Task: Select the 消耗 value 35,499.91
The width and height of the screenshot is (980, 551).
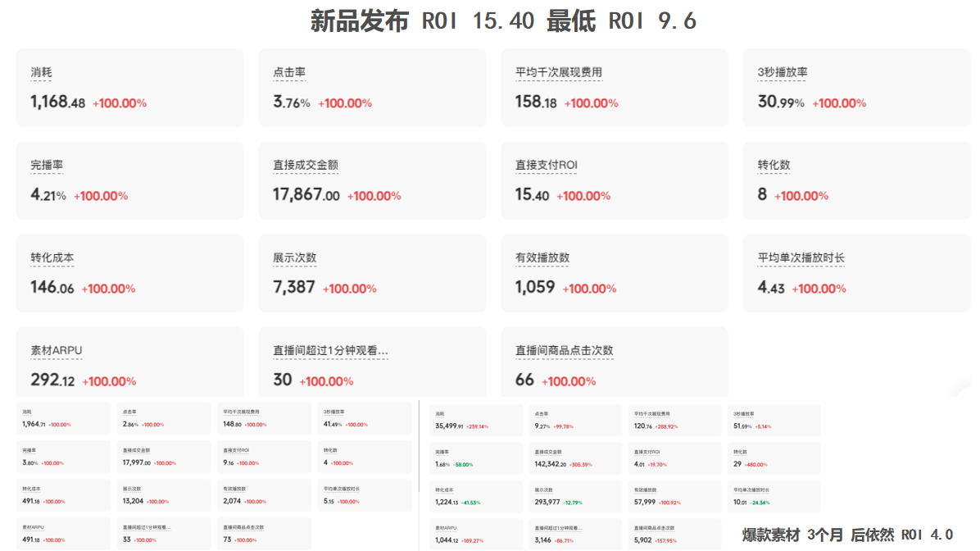Action: tap(449, 426)
